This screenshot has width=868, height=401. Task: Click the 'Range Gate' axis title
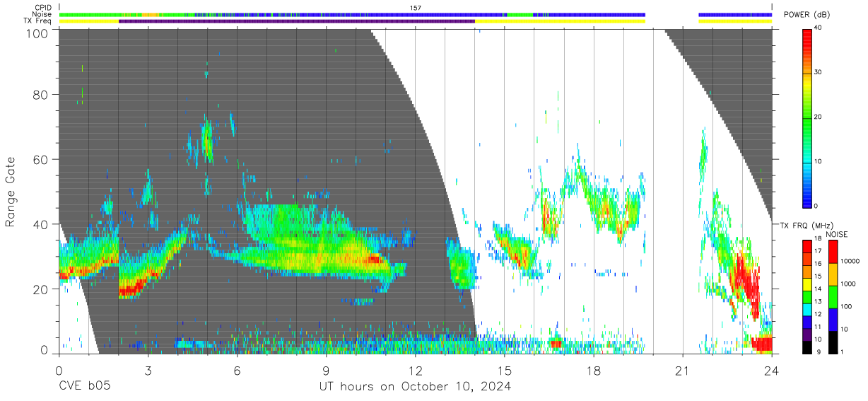pyautogui.click(x=11, y=191)
